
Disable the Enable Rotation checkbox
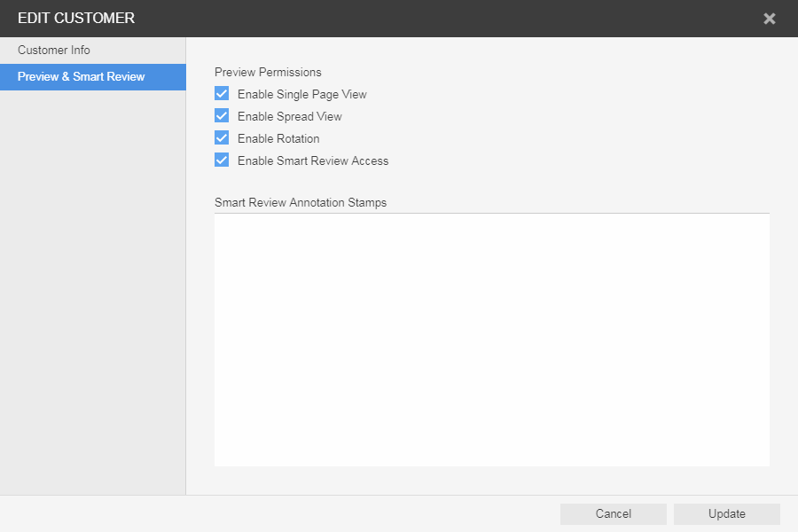[x=222, y=138]
